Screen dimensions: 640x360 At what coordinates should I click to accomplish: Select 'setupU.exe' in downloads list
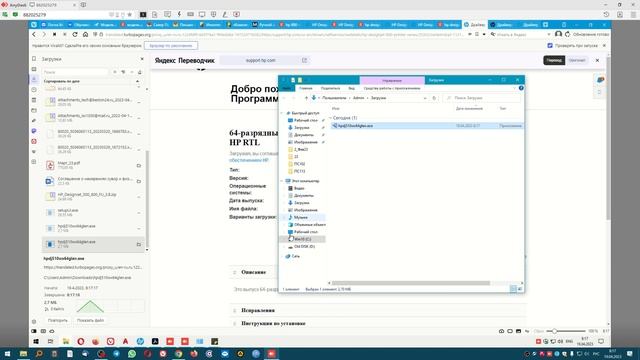pos(93,212)
